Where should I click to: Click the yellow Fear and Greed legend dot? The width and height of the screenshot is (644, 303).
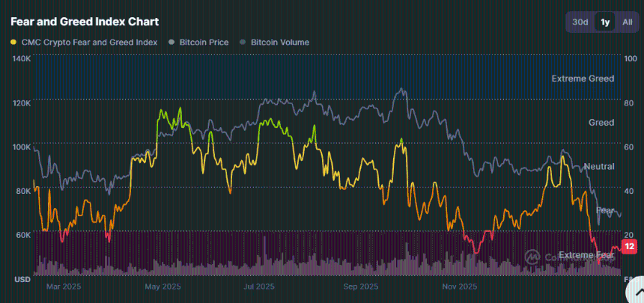[x=13, y=43]
